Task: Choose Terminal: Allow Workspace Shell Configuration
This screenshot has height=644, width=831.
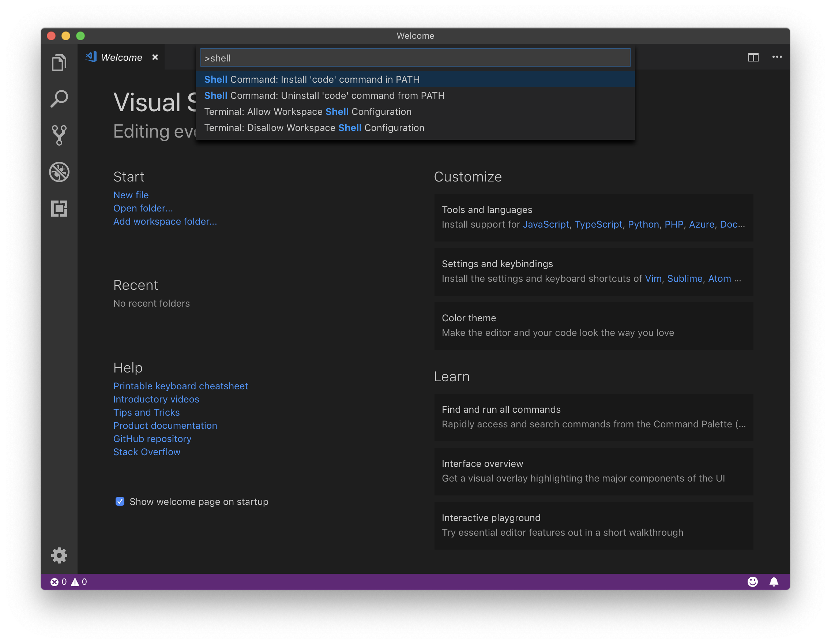Action: [x=308, y=112]
